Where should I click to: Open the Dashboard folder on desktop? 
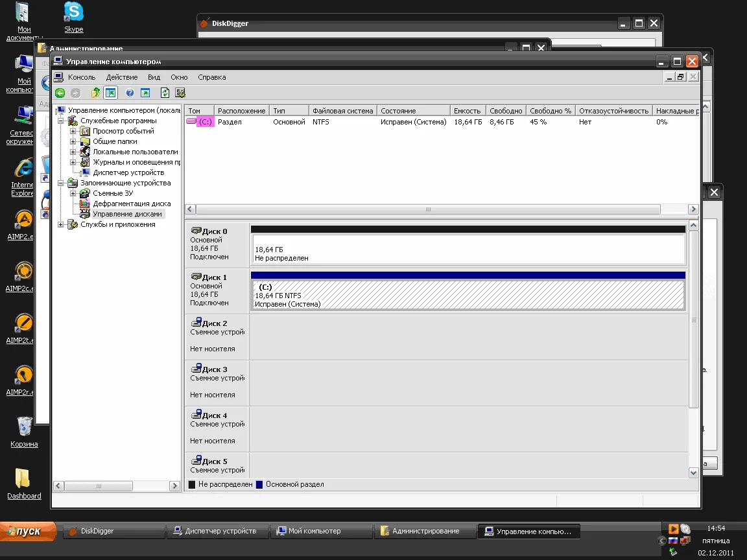pyautogui.click(x=24, y=484)
